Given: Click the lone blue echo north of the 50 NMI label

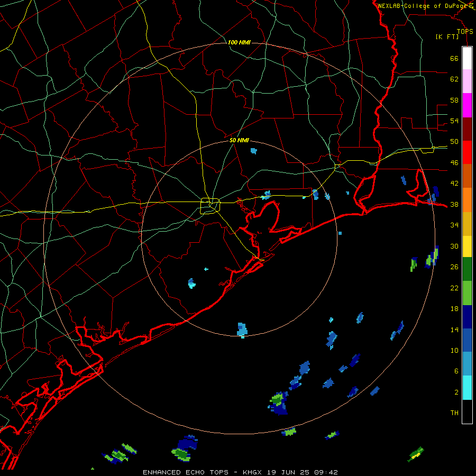Looking at the screenshot, I should coord(254,151).
